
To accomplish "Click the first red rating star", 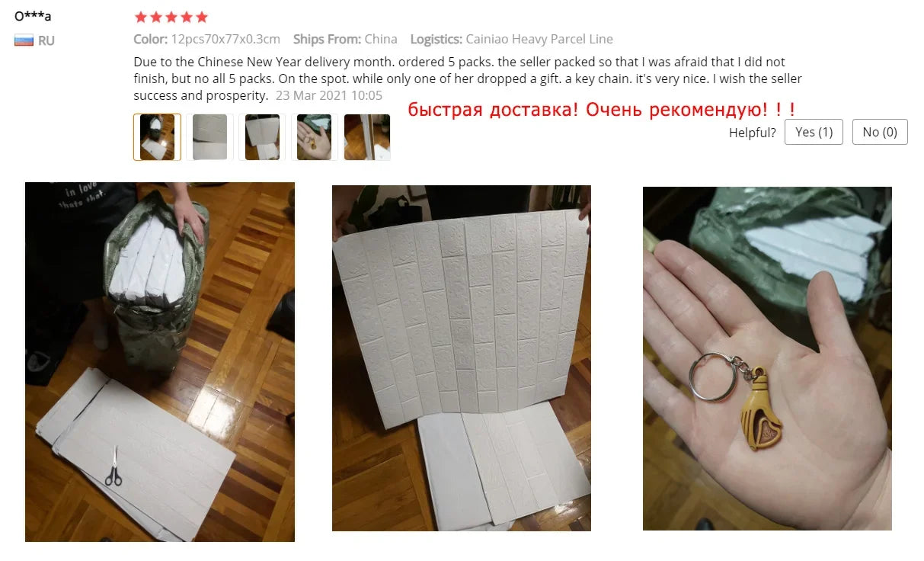I will 140,17.
